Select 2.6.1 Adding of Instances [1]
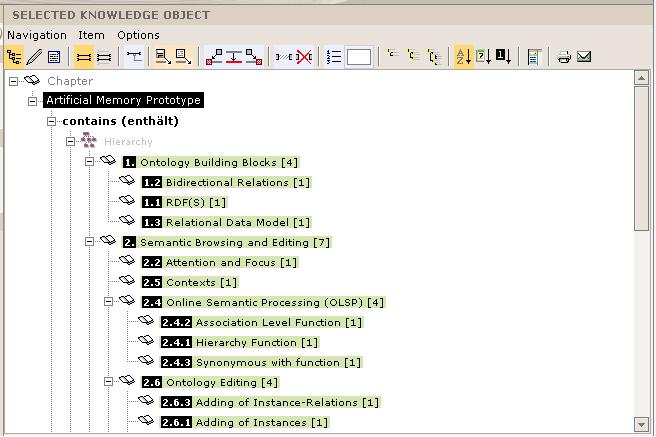656x437 pixels. click(x=245, y=423)
